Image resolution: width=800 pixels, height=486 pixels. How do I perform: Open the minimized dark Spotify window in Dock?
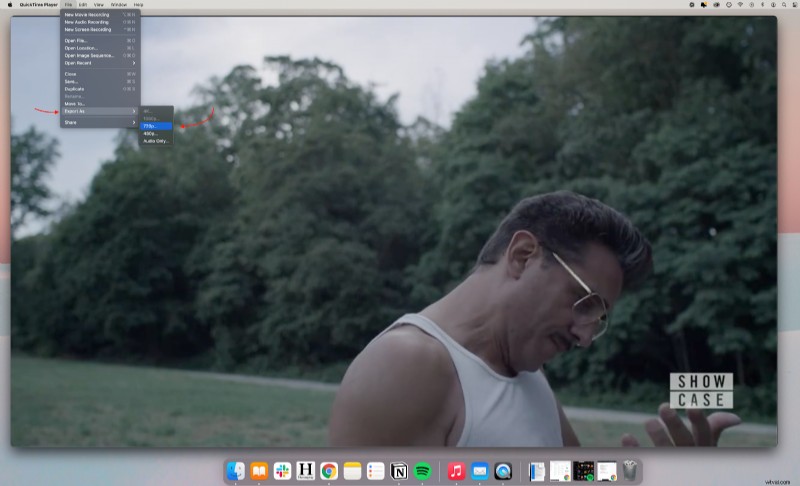pos(583,471)
